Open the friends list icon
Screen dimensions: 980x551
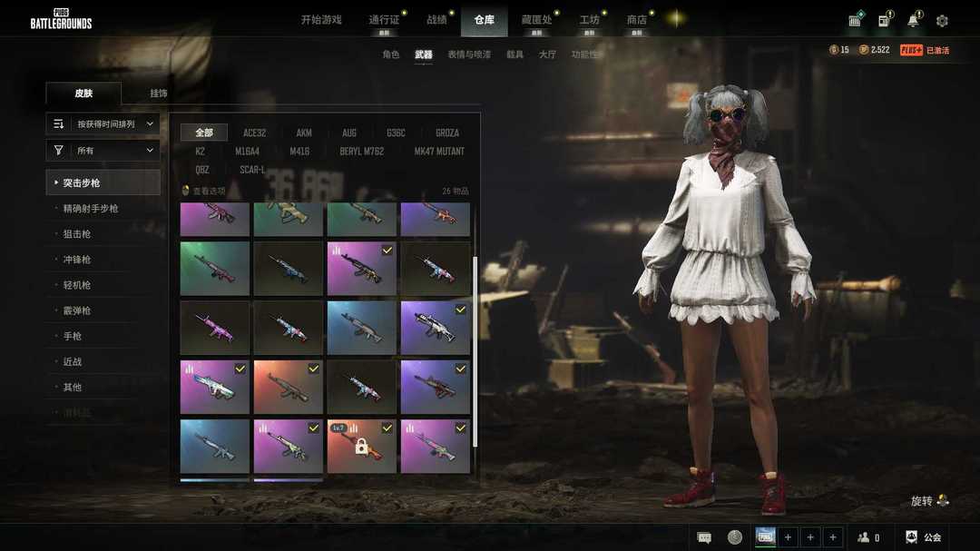point(864,537)
